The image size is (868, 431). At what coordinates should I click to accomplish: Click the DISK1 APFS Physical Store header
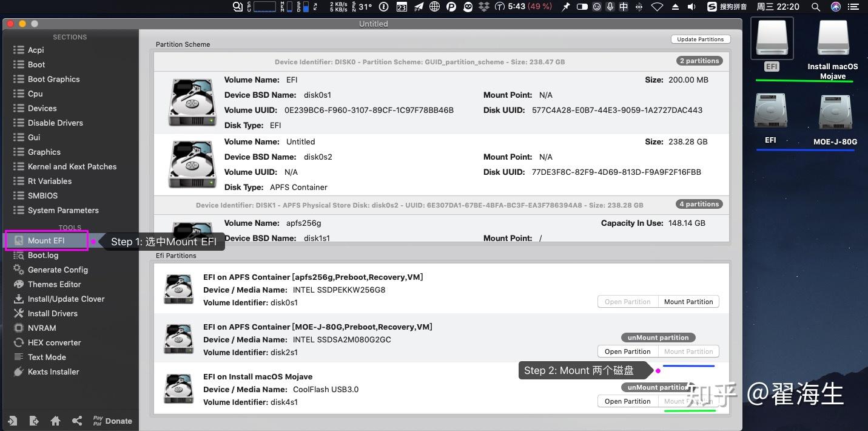tap(420, 205)
